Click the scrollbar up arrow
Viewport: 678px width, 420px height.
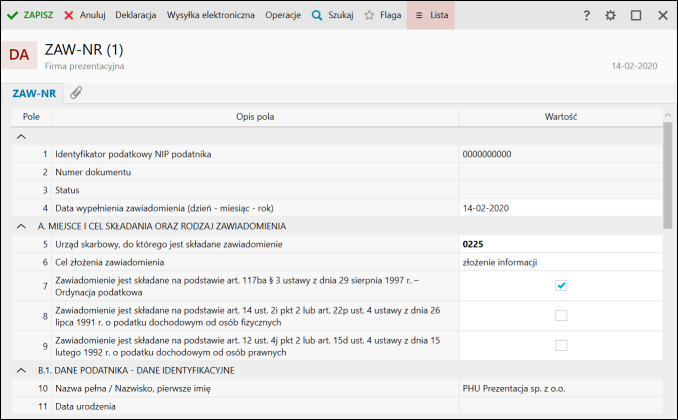click(668, 115)
